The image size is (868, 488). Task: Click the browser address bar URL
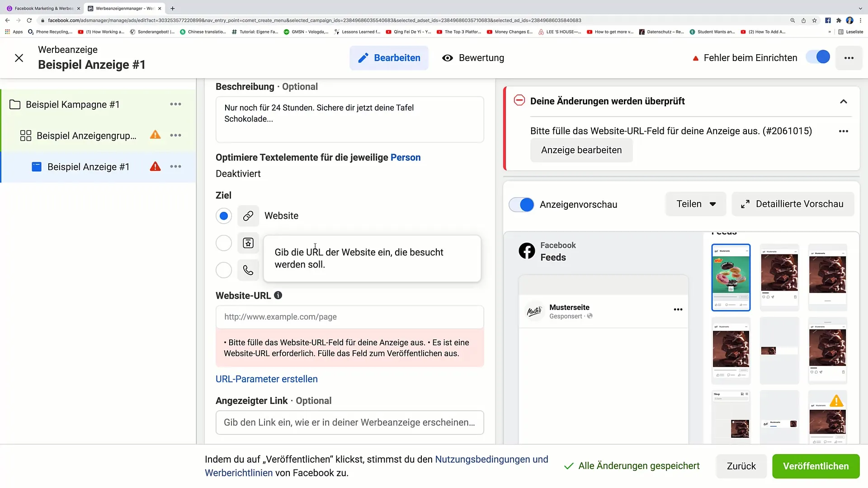click(x=315, y=20)
